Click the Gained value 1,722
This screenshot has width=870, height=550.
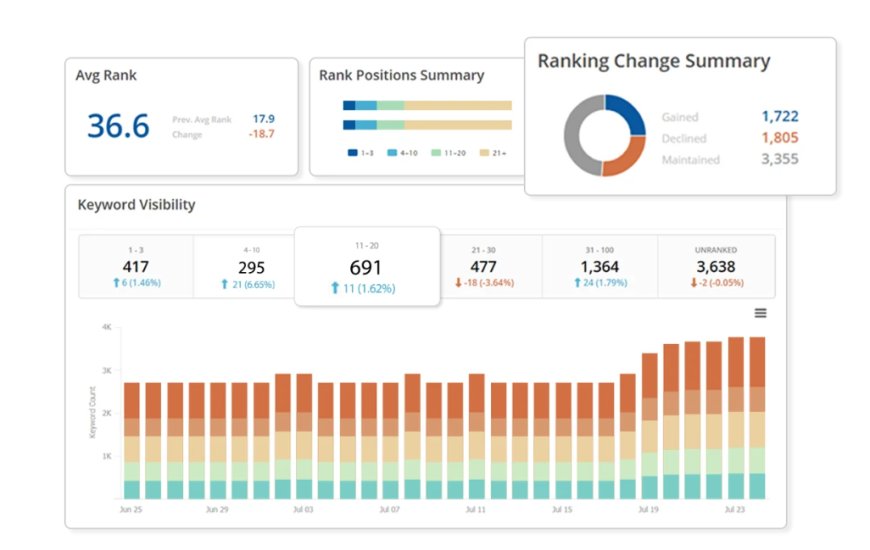tap(779, 117)
